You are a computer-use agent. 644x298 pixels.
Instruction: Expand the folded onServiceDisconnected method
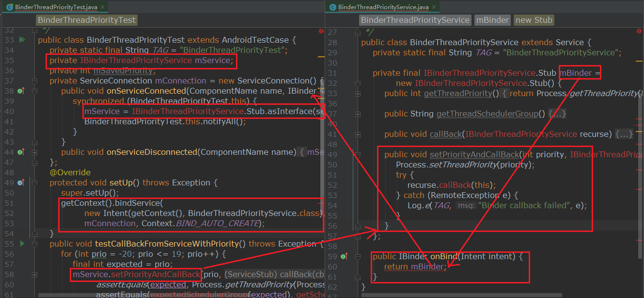(34, 152)
